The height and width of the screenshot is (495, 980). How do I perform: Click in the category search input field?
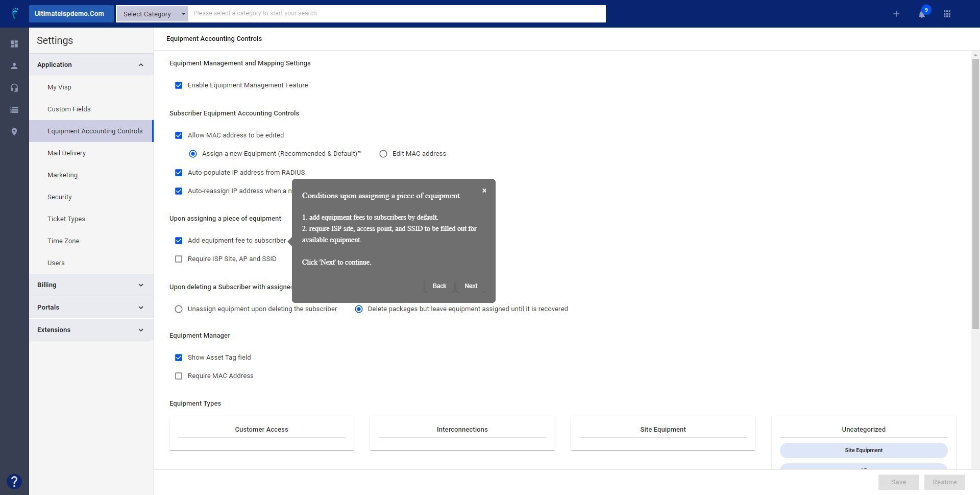tap(397, 14)
